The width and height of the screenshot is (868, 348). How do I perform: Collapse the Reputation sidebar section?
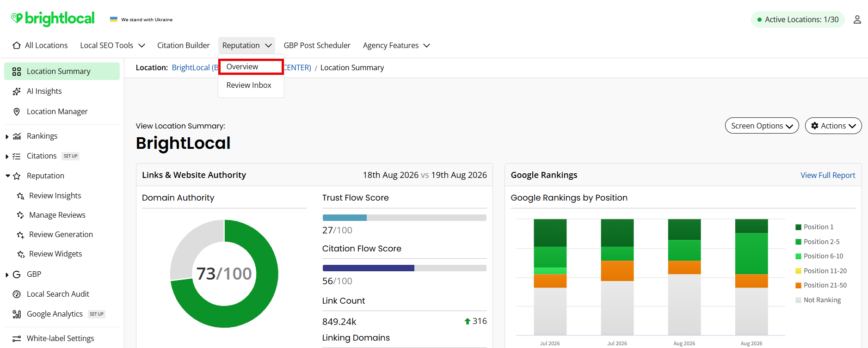click(x=7, y=176)
